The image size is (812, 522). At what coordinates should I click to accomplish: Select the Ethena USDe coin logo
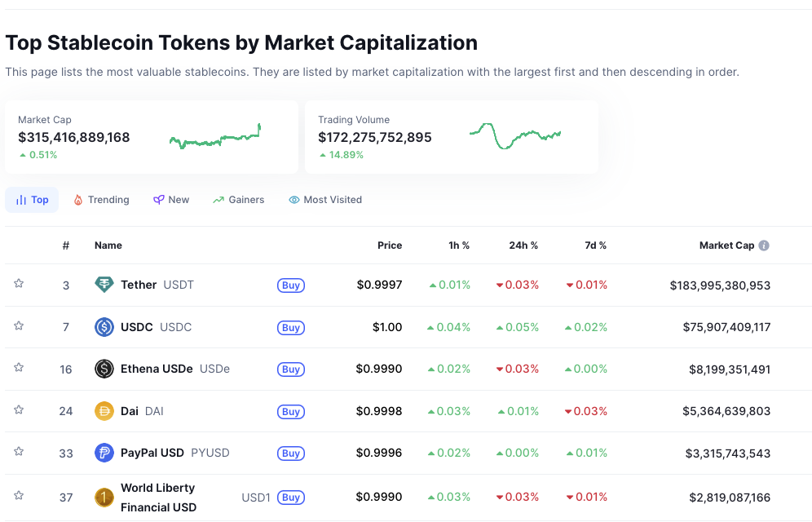click(106, 369)
